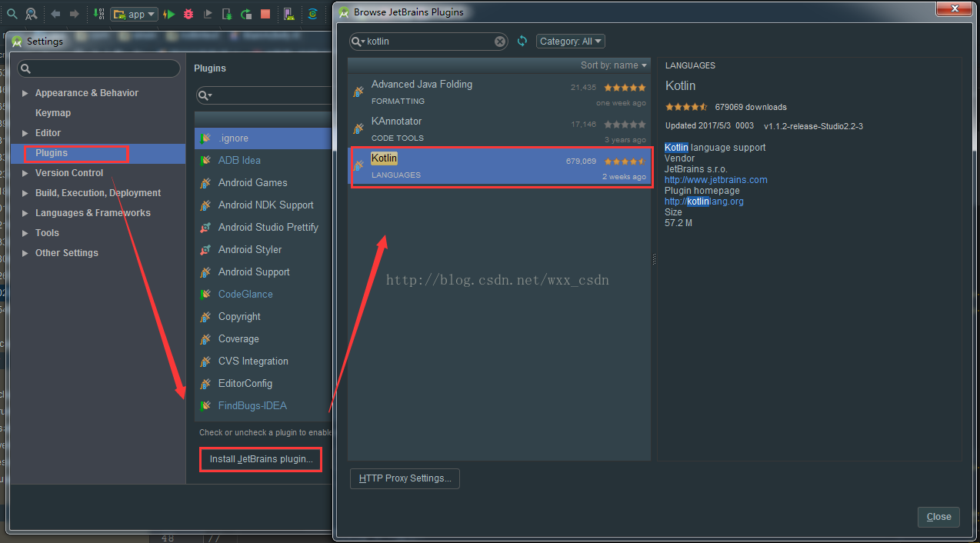Select Android Styler plugin

263,250
